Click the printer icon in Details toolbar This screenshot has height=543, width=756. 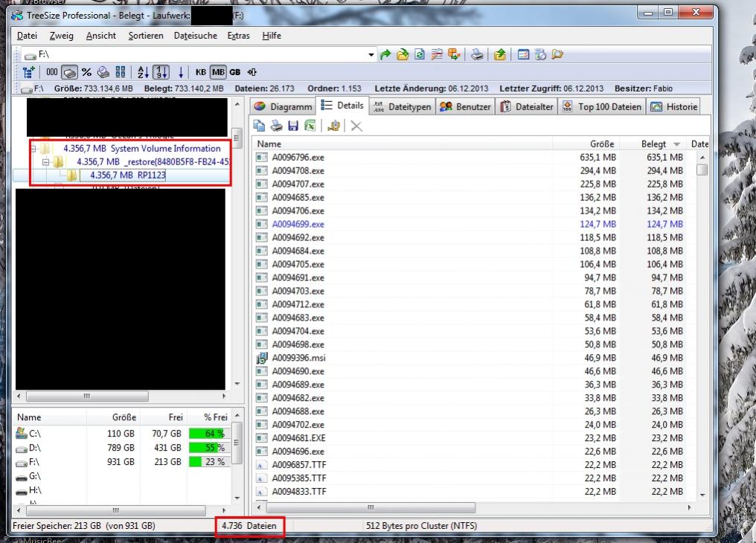276,126
